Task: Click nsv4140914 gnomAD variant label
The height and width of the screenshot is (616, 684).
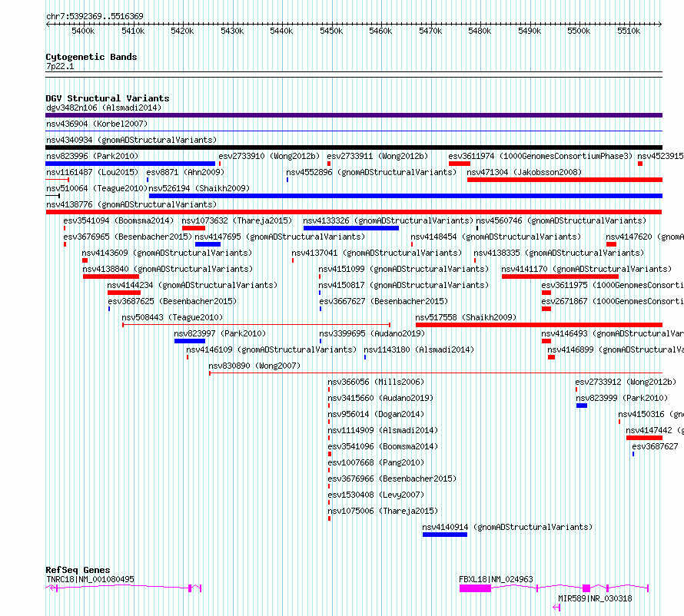Action: (x=507, y=527)
